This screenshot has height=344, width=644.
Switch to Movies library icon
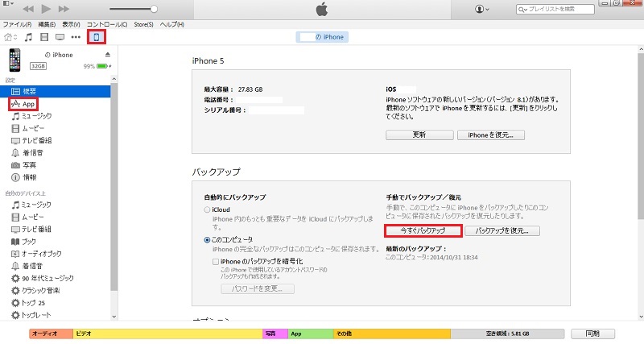tap(44, 37)
